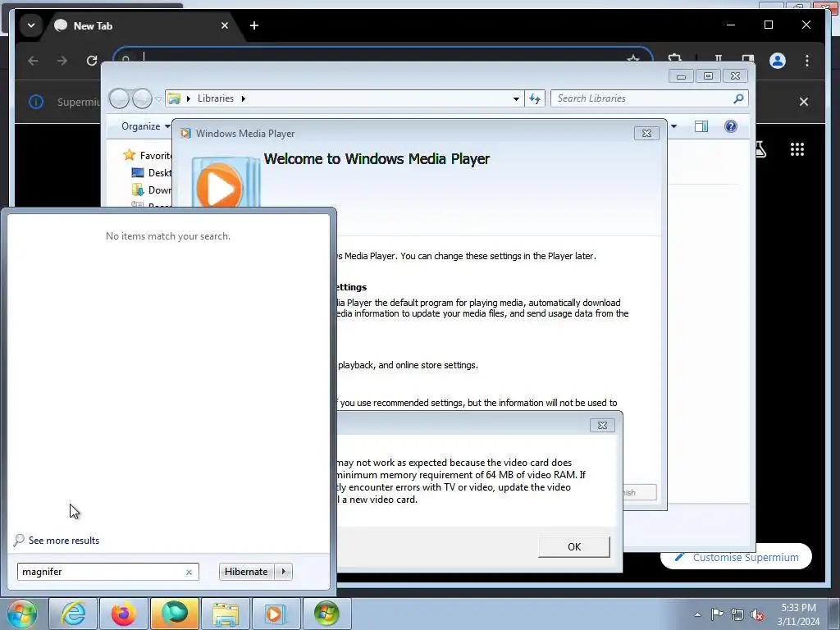Viewport: 840px width, 630px height.
Task: Click the Windows flag taskbar icon
Action: pyautogui.click(x=326, y=614)
